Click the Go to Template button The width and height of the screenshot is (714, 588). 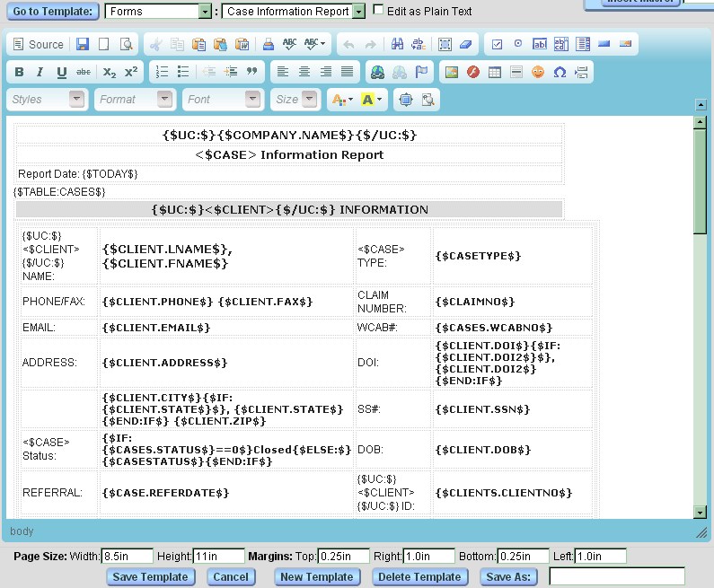[53, 12]
